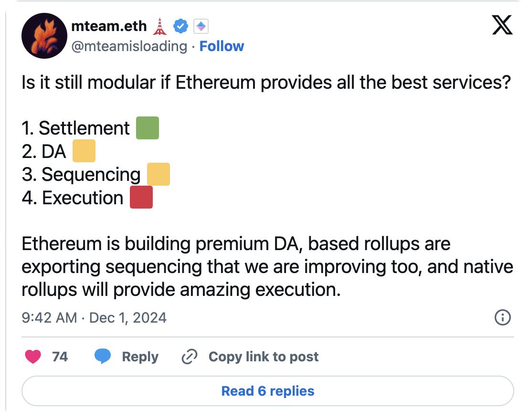529x420 pixels.
Task: Click the blue verified checkmark badge
Action: (x=180, y=27)
